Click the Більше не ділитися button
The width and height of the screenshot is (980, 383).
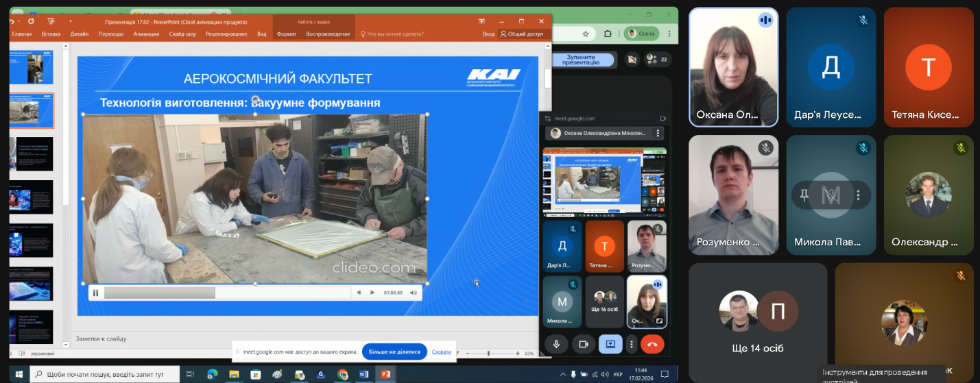point(394,351)
